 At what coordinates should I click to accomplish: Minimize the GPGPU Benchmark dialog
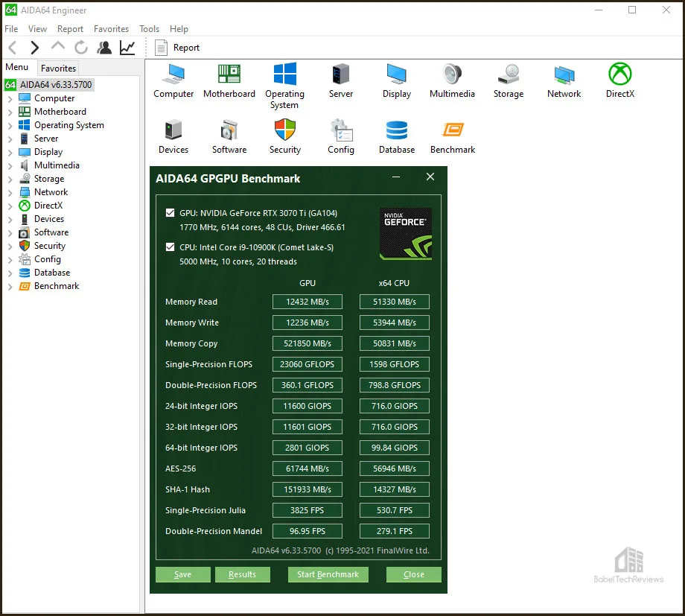click(396, 177)
